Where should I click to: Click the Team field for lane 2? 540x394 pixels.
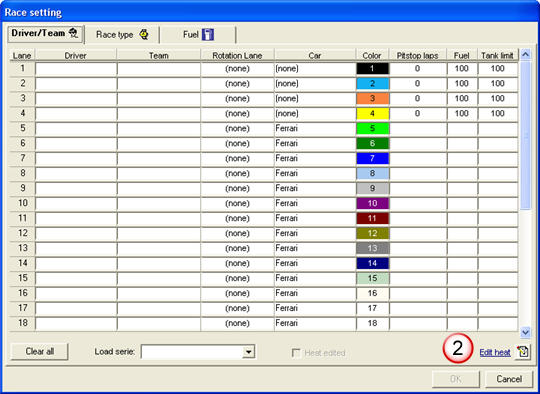click(x=159, y=83)
